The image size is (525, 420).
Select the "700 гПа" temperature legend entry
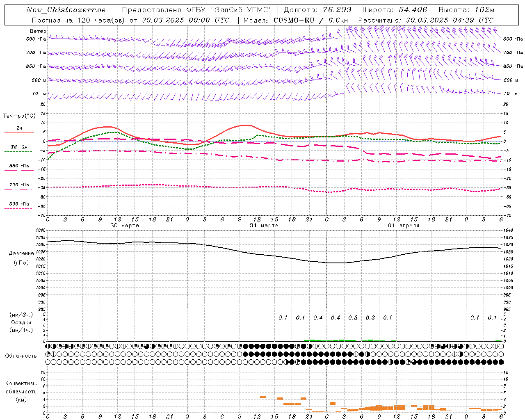19,185
